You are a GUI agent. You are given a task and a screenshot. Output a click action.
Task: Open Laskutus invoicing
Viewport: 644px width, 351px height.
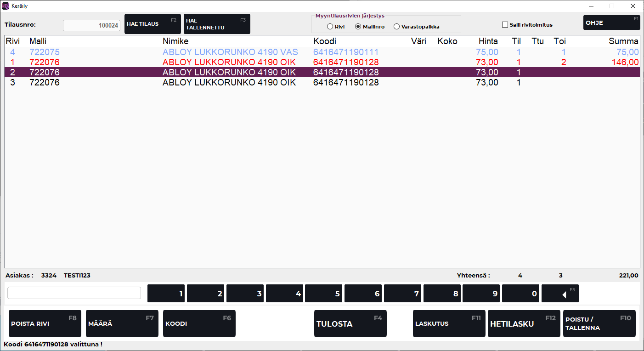tap(449, 323)
